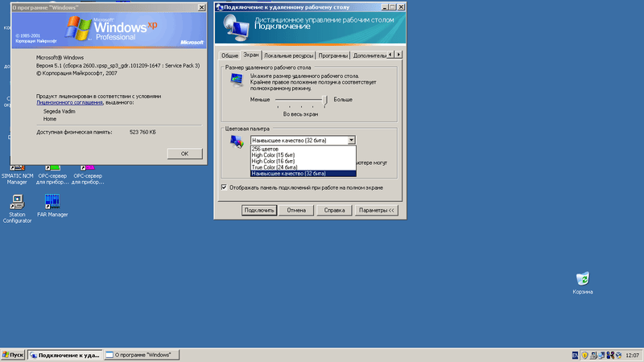The width and height of the screenshot is (644, 362).
Task: Open the Программы tab
Action: pos(333,56)
